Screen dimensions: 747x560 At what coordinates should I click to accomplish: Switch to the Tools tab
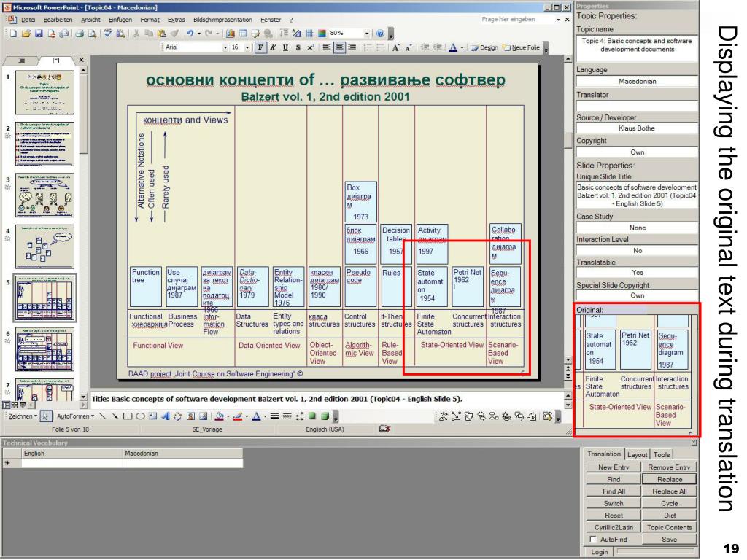662,455
